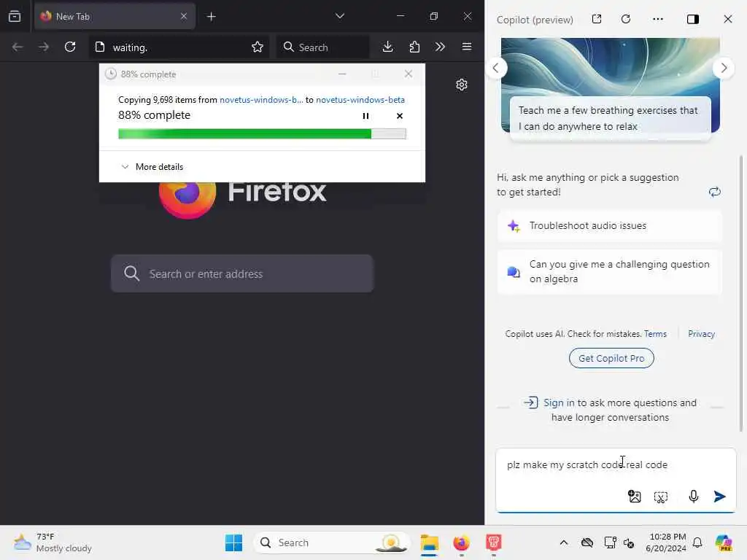The width and height of the screenshot is (747, 560).
Task: Close the Copilot panel
Action: coord(727,19)
